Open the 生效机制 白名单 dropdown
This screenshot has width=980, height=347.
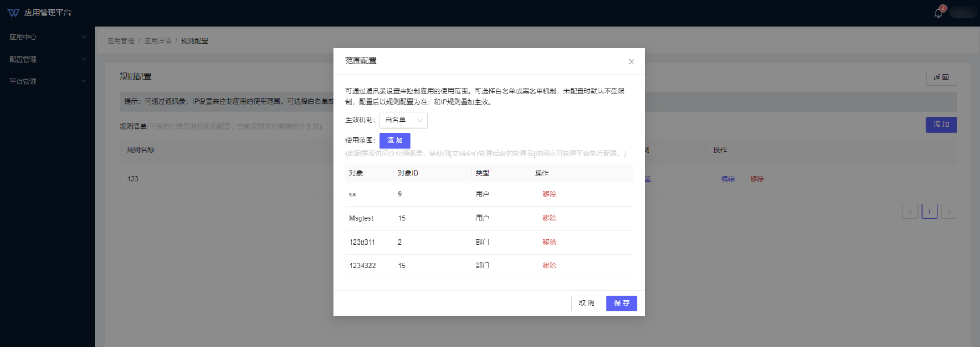pyautogui.click(x=403, y=120)
